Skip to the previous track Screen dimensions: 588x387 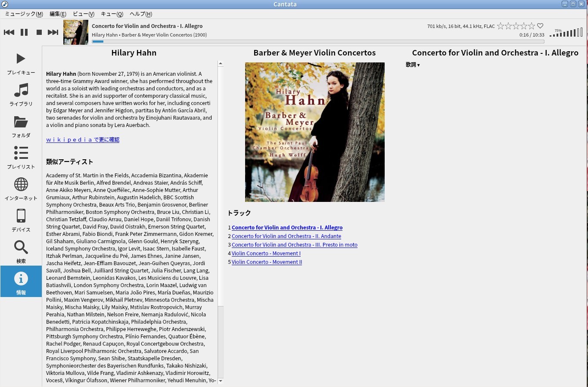pyautogui.click(x=9, y=32)
